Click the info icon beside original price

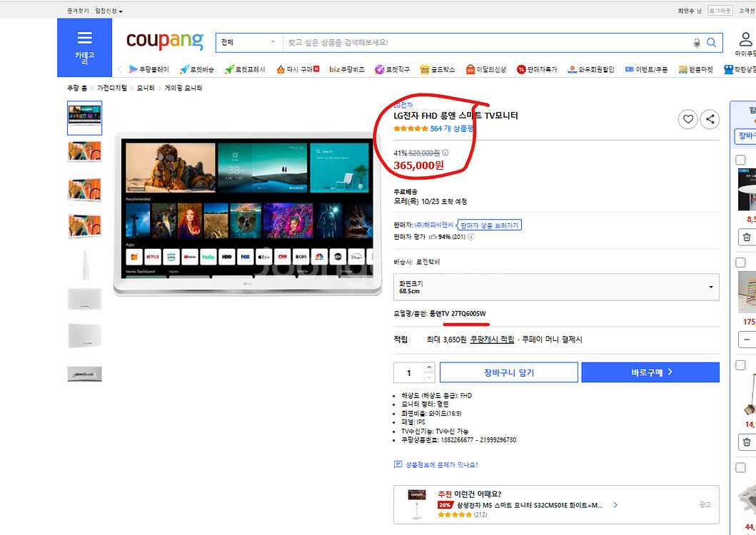445,153
